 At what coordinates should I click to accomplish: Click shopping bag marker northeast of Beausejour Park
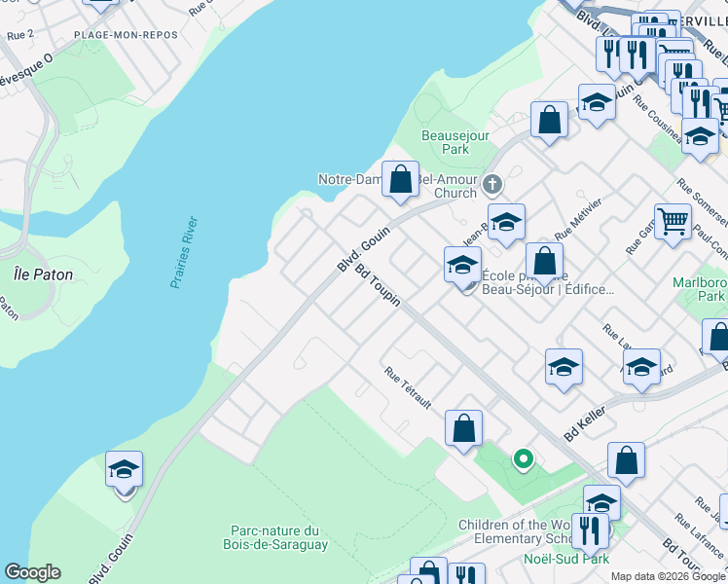click(x=549, y=123)
